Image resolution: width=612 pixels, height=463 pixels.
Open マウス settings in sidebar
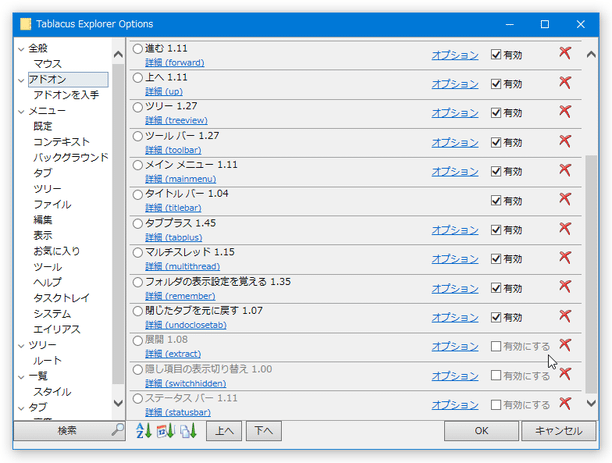(47, 64)
